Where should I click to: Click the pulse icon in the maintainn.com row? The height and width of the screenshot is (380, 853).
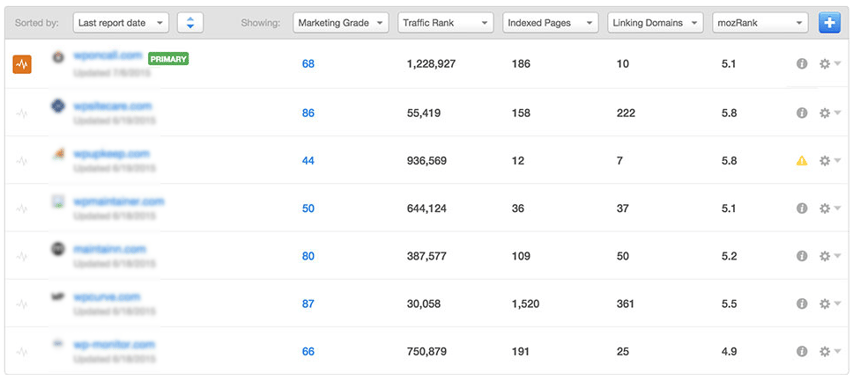pos(22,256)
